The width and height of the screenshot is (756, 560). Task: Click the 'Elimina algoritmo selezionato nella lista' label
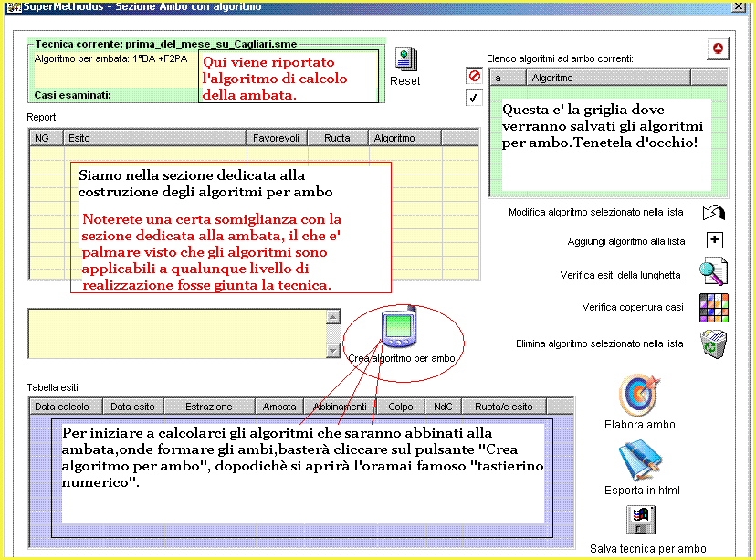point(599,343)
